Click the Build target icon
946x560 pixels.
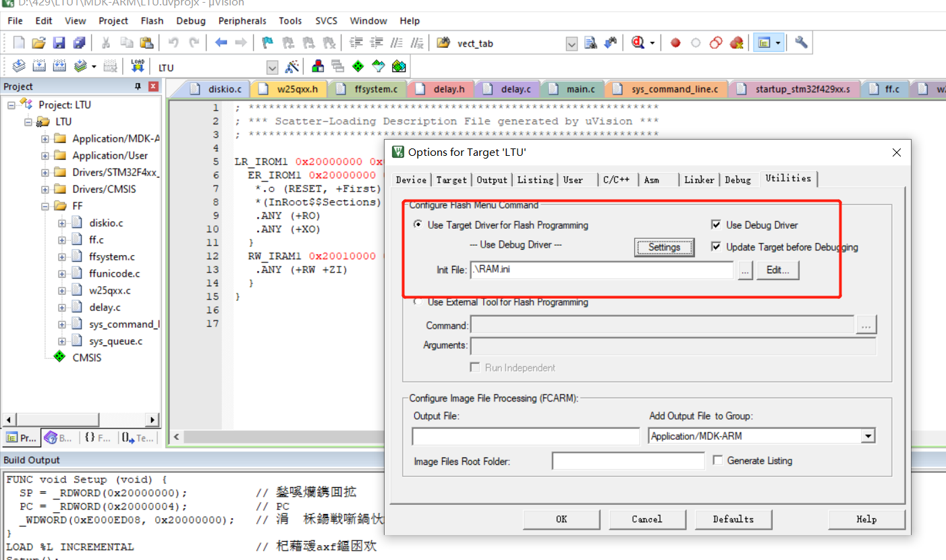coord(39,66)
